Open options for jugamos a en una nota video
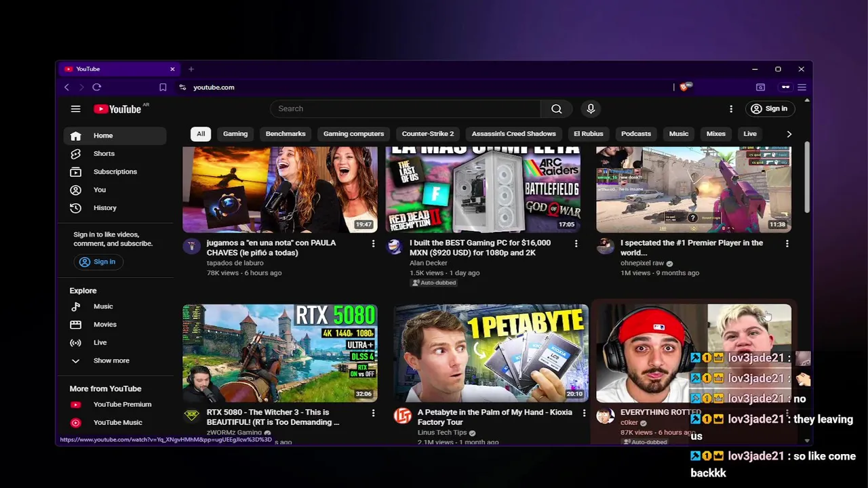 click(x=373, y=243)
